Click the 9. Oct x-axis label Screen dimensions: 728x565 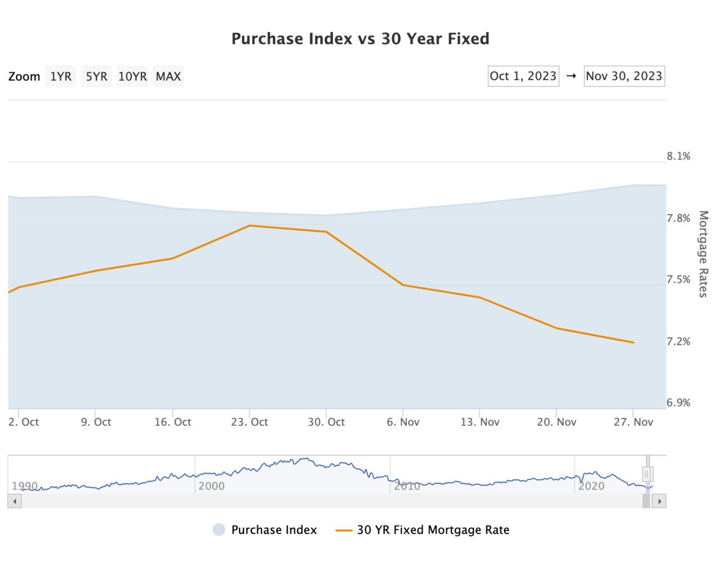pyautogui.click(x=96, y=422)
